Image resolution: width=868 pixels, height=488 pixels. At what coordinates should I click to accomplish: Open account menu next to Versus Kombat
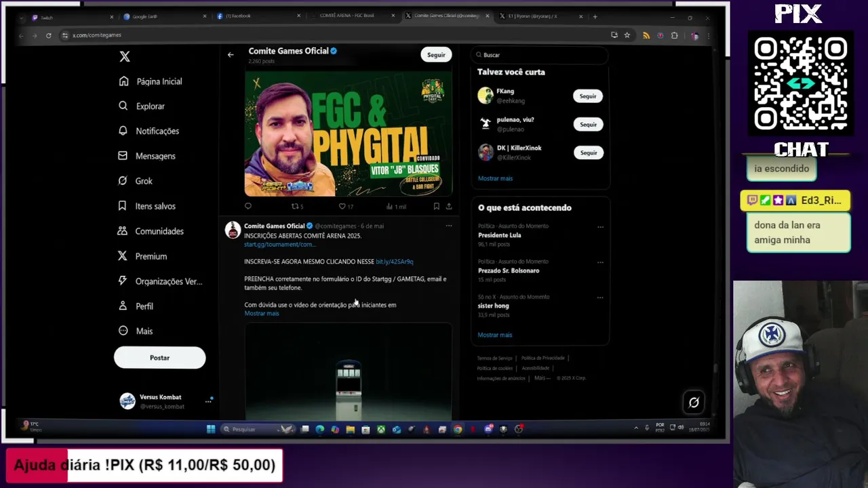(208, 401)
